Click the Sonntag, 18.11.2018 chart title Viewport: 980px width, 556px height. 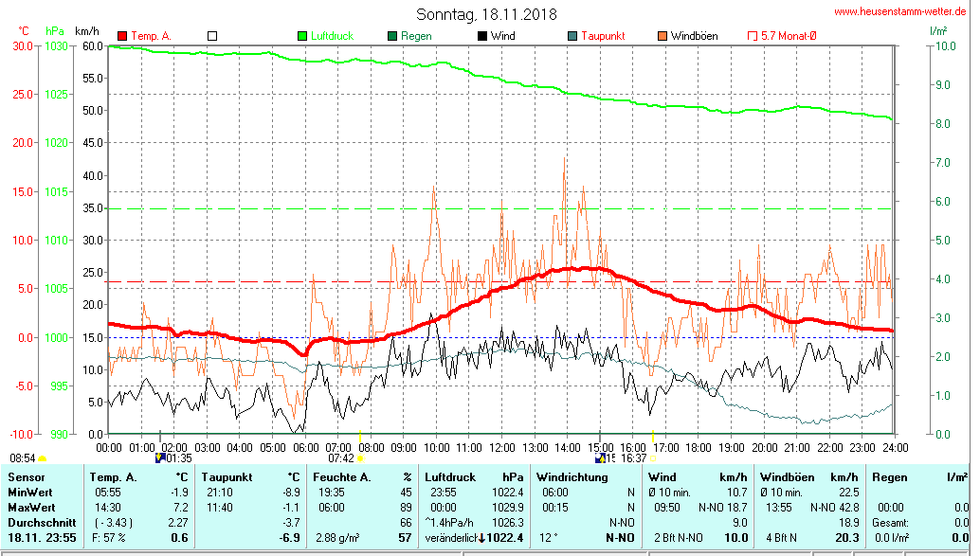tap(487, 15)
